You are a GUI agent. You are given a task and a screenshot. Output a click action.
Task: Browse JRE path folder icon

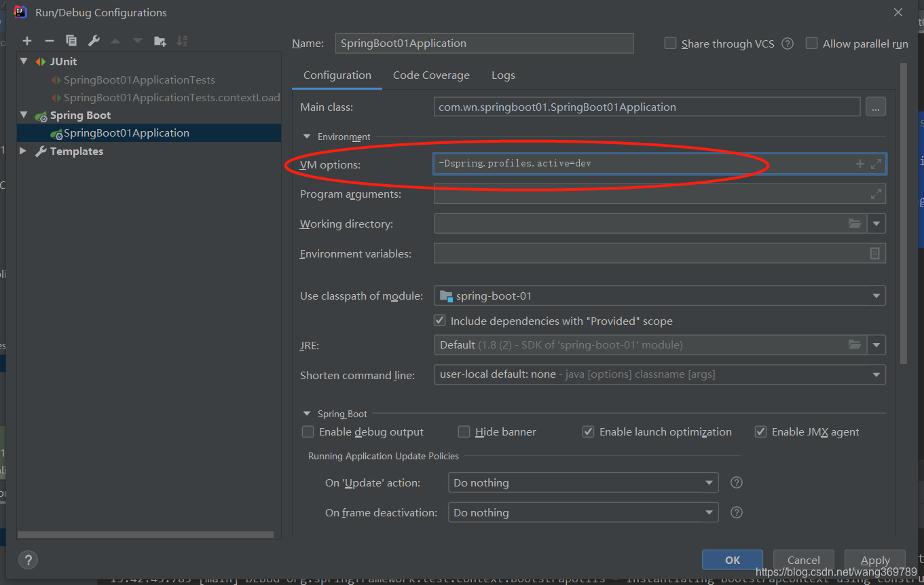click(855, 345)
